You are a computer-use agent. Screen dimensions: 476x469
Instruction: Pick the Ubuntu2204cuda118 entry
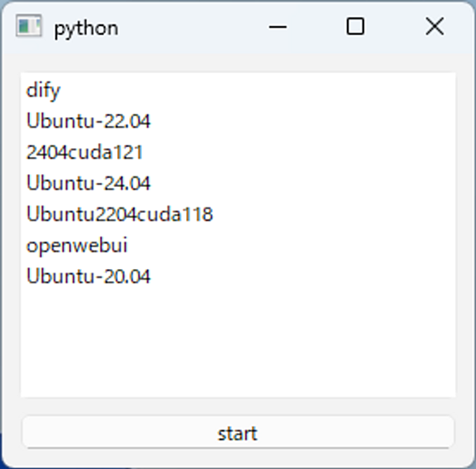pyautogui.click(x=238, y=214)
